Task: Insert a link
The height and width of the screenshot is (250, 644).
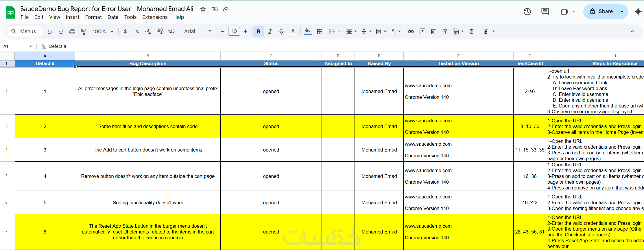Action: click(x=411, y=32)
